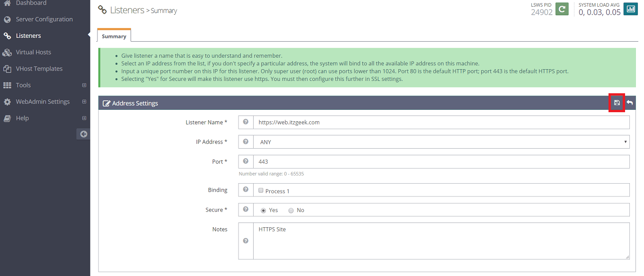Click the back arrow in Address Settings header
Viewport: 644px width, 276px height.
click(630, 103)
